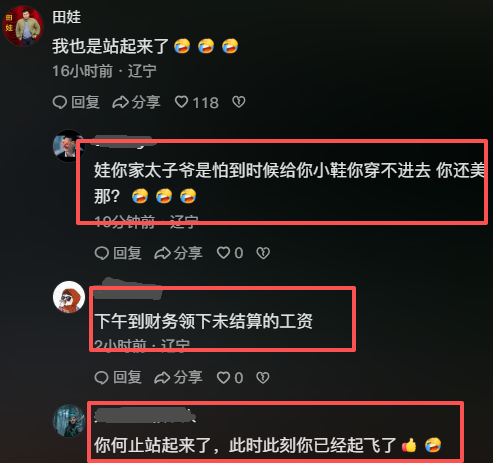
Task: Share the 太子爷 小鞋 comment
Action: [178, 253]
